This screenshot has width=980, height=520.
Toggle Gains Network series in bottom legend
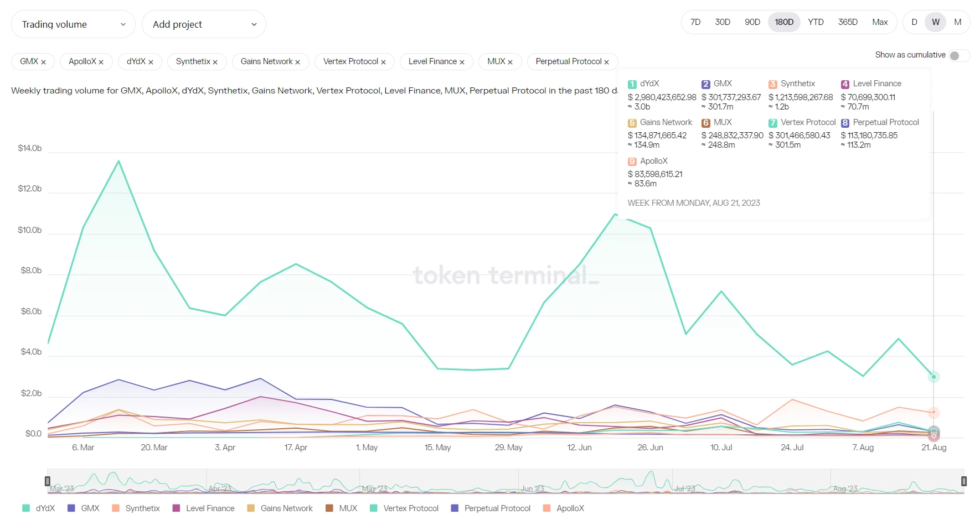coord(280,508)
